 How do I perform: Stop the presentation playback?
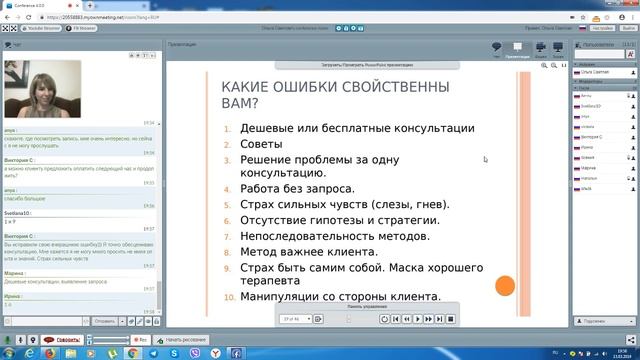coord(450,319)
